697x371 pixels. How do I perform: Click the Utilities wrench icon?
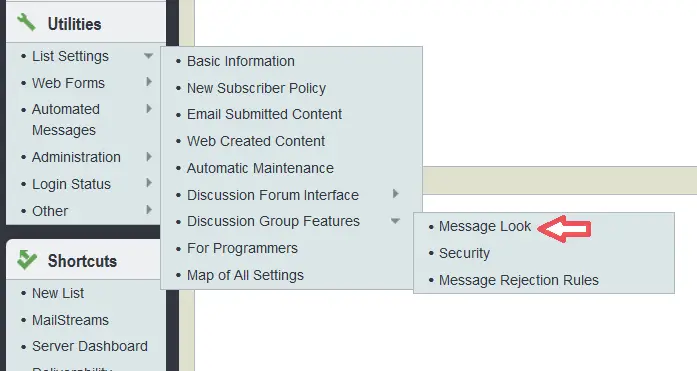pos(26,23)
